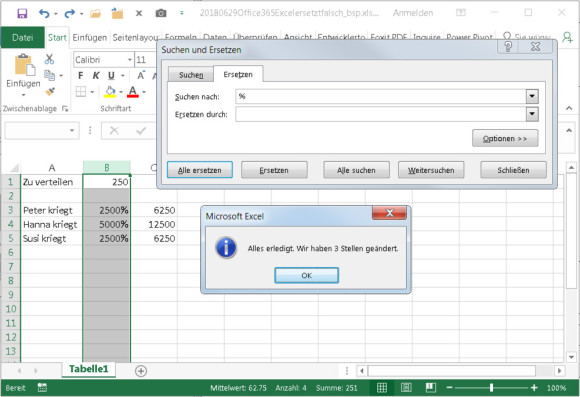This screenshot has width=580, height=397.
Task: Click the macro recording icon in status bar
Action: (x=42, y=388)
